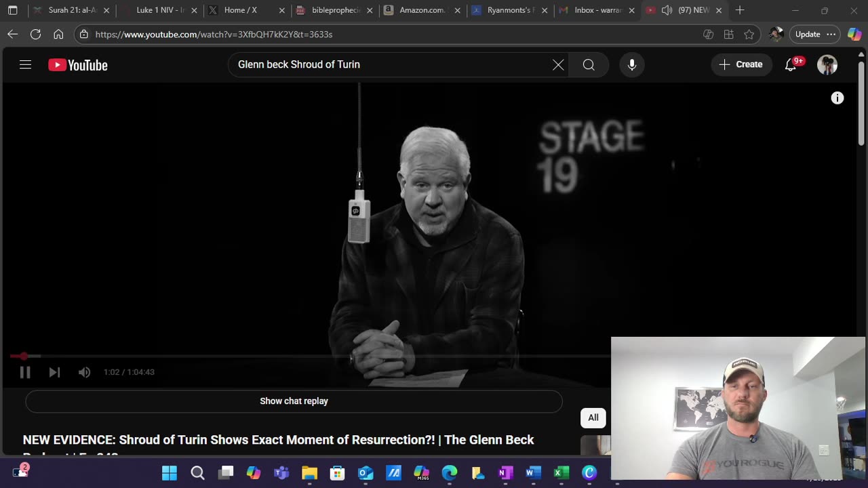Open the Create button
The height and width of the screenshot is (488, 868).
coord(741,64)
